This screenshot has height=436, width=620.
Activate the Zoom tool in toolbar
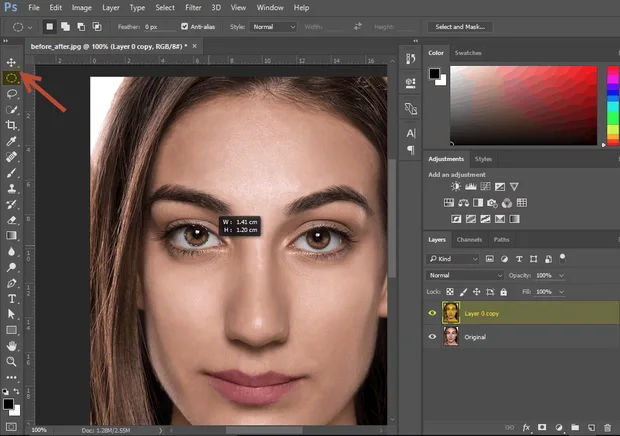(11, 361)
